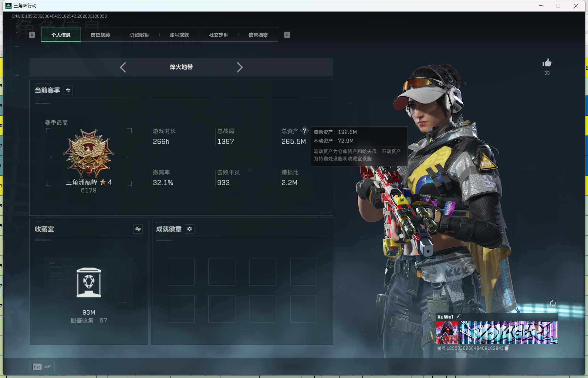The image size is (588, 378).
Task: Go to previous game mode with left arrow
Action: coord(123,67)
